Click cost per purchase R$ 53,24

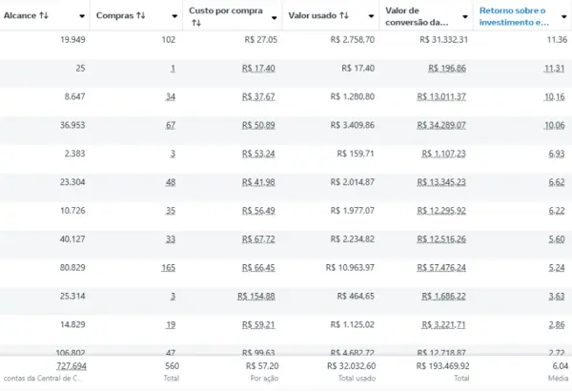point(258,154)
